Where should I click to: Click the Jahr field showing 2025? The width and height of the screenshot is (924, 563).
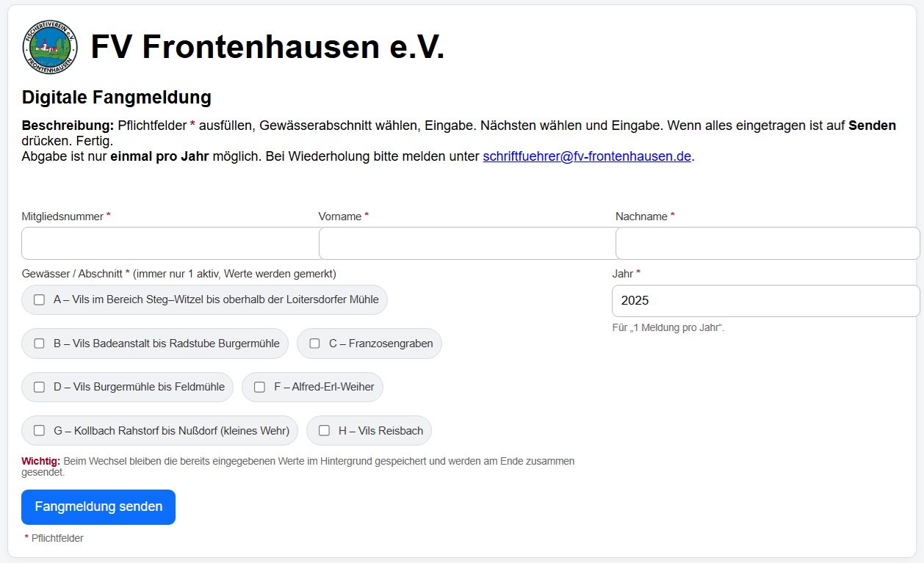coord(765,301)
